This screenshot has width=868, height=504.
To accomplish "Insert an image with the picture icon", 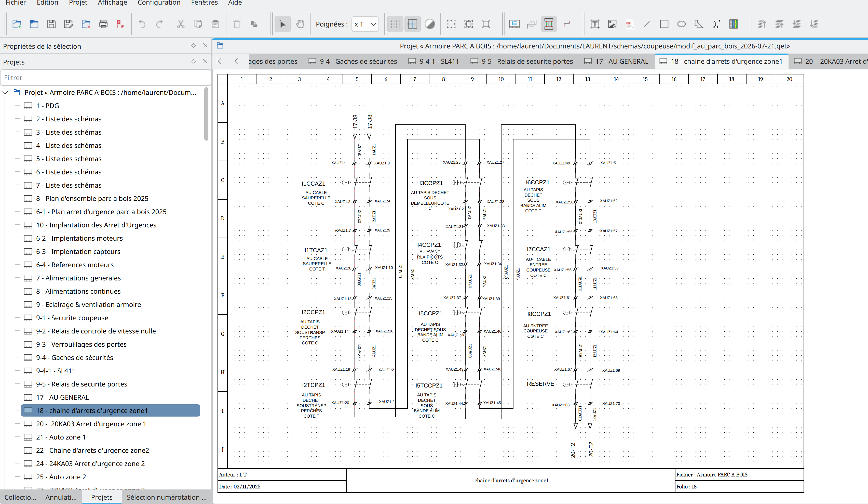I will point(612,24).
